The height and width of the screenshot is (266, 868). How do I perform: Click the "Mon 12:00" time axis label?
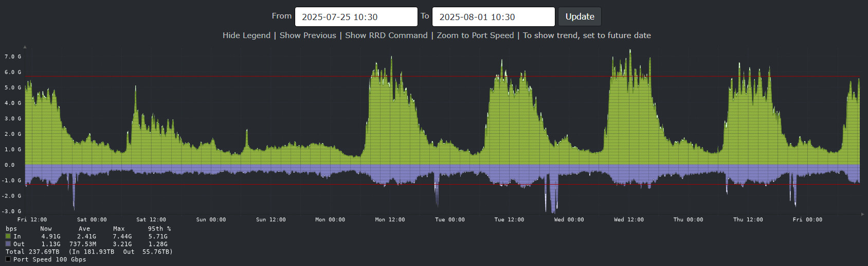390,220
